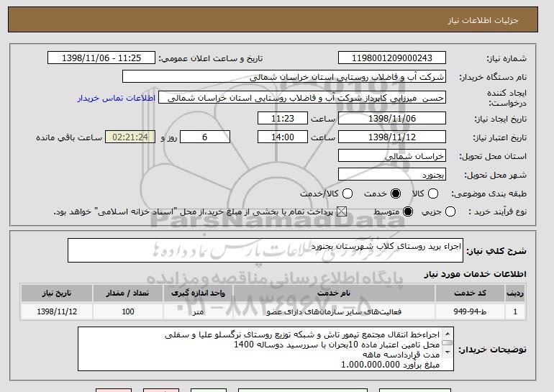Click the ردیف column header

515,293
